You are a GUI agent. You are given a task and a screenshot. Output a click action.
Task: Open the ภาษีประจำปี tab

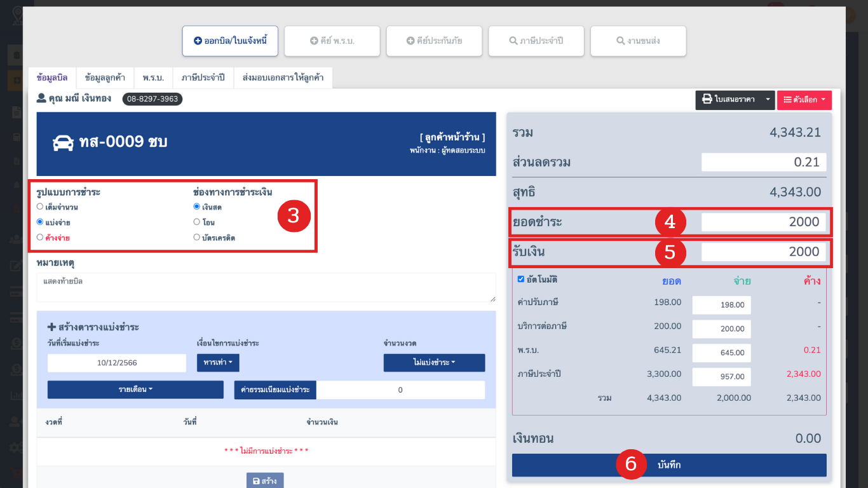(203, 78)
